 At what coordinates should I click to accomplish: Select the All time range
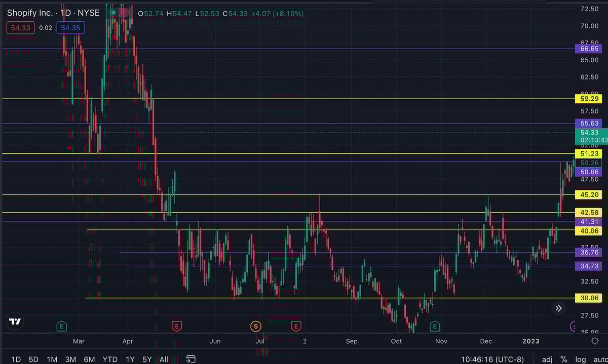click(x=164, y=359)
